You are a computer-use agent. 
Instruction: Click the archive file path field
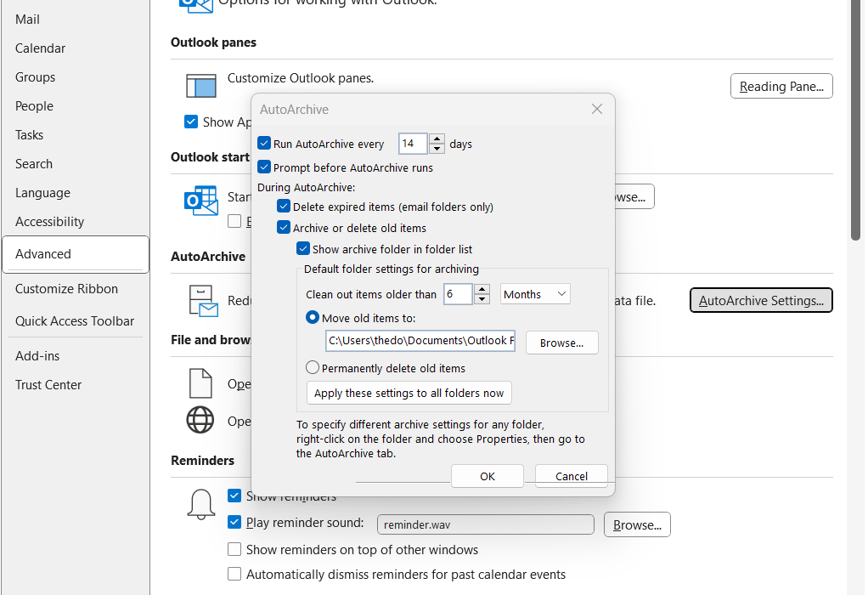[420, 341]
